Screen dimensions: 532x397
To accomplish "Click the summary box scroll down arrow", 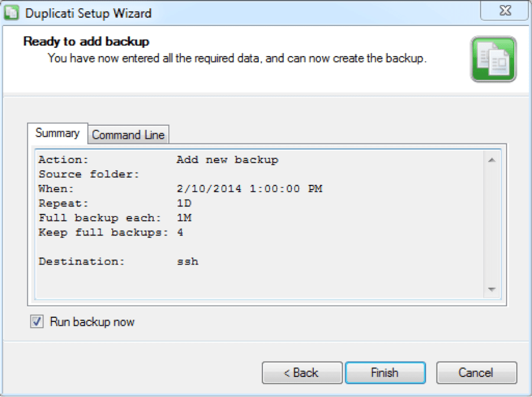I will click(492, 289).
